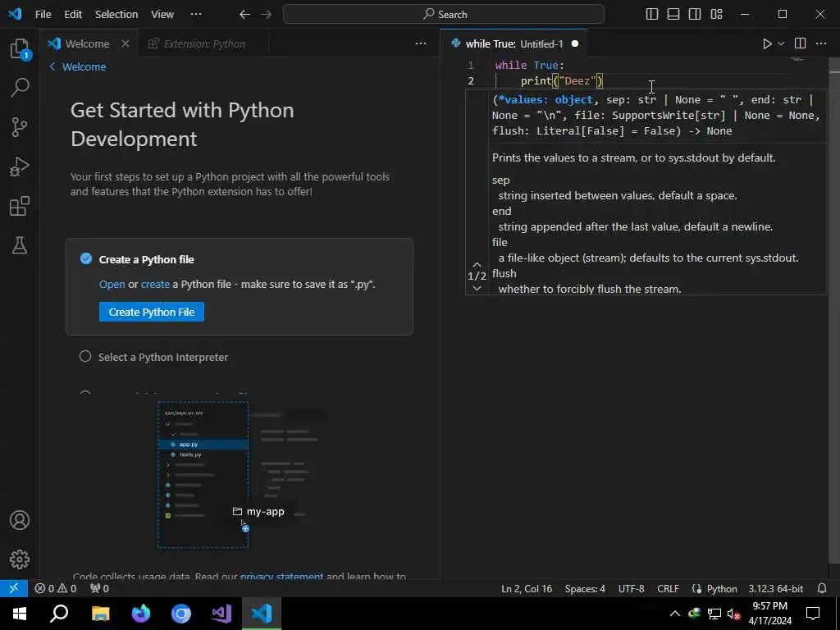Go back via Welcome breadcrumb link
Image resolution: width=840 pixels, height=630 pixels.
coord(78,67)
